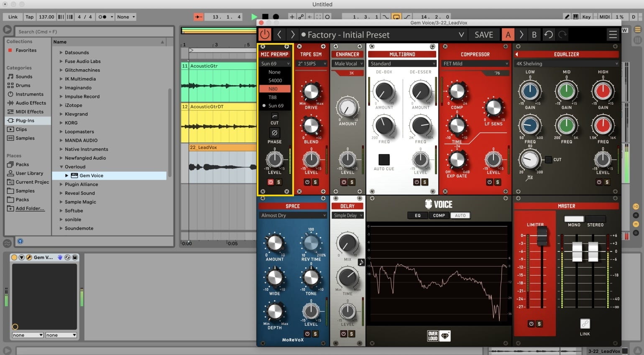Screen dimensions: 644x355
Task: Click the Master LIMITER fader
Action: (x=542, y=236)
